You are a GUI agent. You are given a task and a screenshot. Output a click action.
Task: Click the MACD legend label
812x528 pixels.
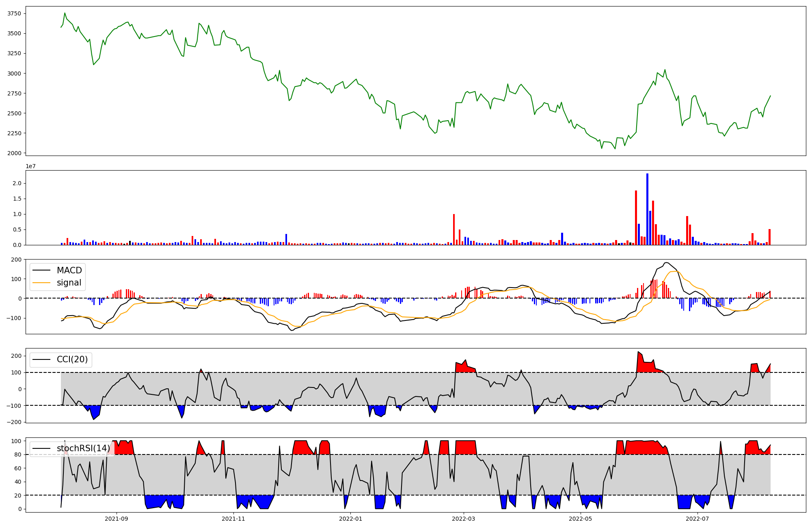[69, 270]
